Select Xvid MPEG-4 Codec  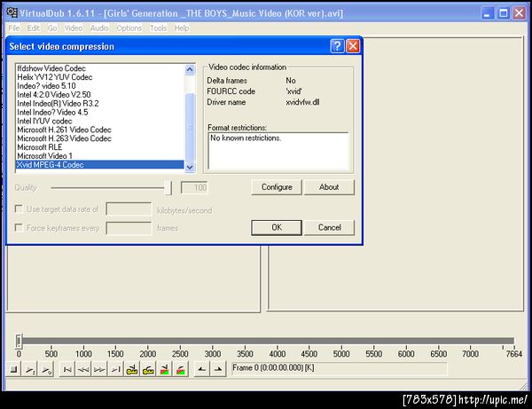click(100, 165)
